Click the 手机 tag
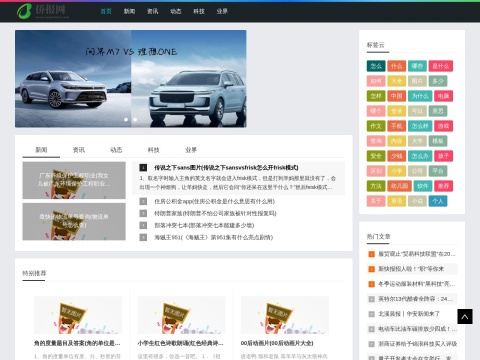480x360 pixels. 396,126
